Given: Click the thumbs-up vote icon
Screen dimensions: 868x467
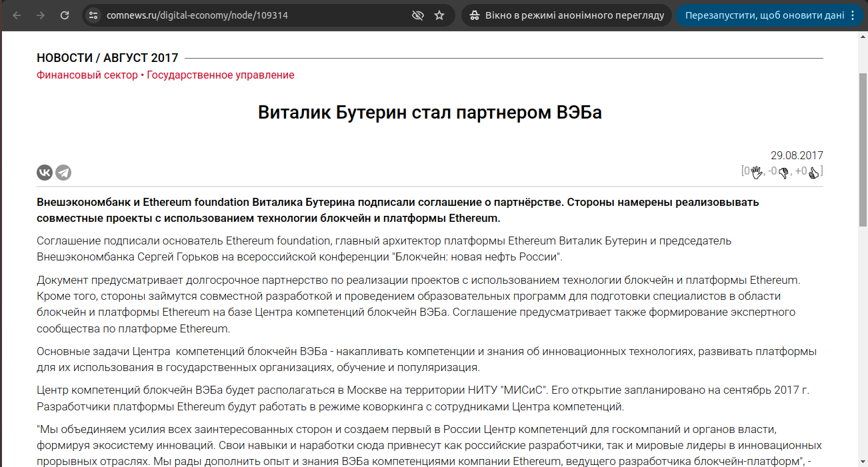Looking at the screenshot, I should [814, 173].
